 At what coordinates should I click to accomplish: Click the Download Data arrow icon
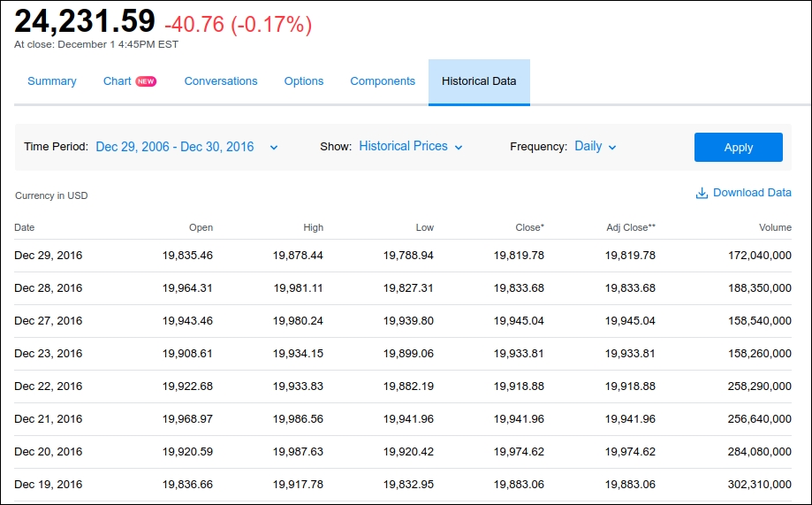(702, 194)
